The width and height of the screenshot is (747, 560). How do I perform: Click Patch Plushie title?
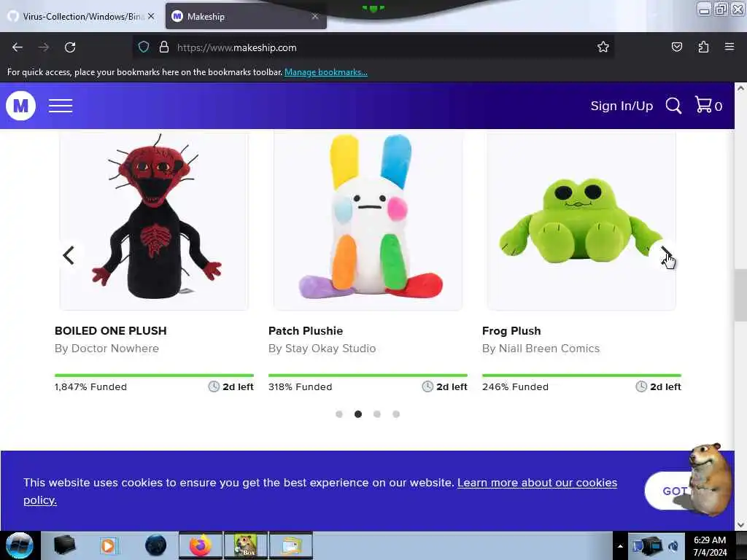(x=306, y=330)
